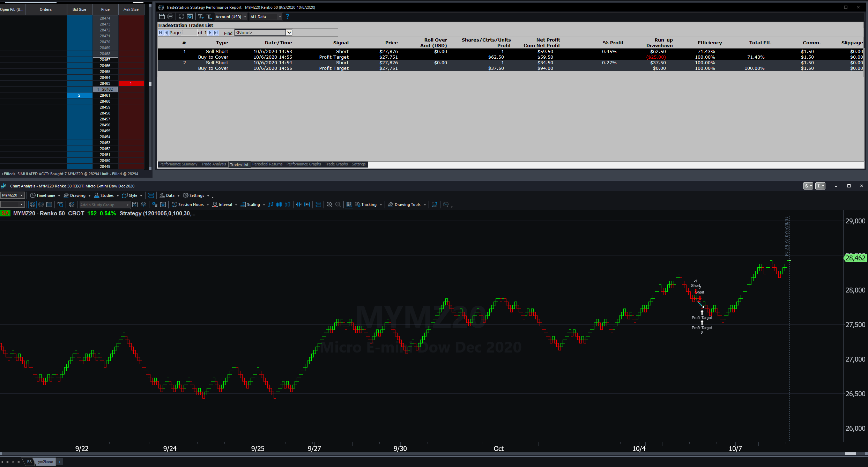Open the Account (USD) dropdown
This screenshot has width=868, height=467.
click(x=231, y=17)
